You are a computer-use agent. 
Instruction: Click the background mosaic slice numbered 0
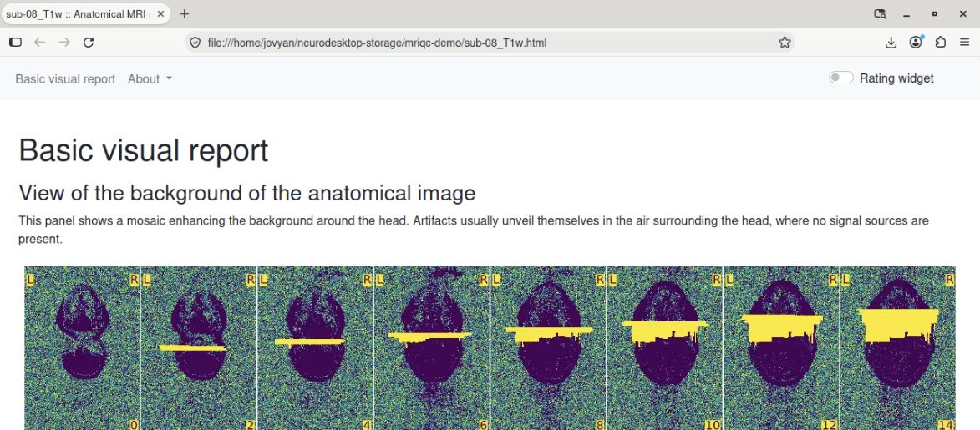[82, 348]
